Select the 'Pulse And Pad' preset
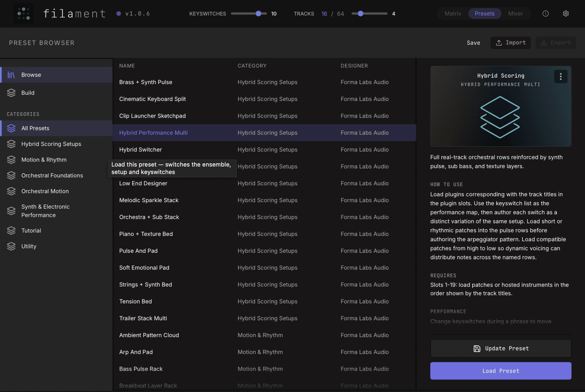Viewport: 585px width, 392px height. click(264, 251)
